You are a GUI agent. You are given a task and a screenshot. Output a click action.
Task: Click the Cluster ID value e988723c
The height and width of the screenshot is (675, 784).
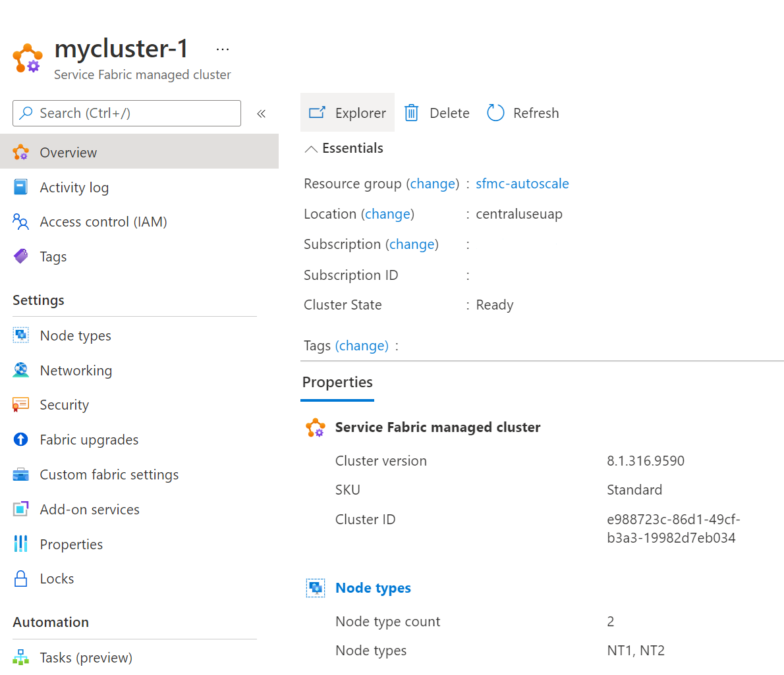click(x=673, y=529)
